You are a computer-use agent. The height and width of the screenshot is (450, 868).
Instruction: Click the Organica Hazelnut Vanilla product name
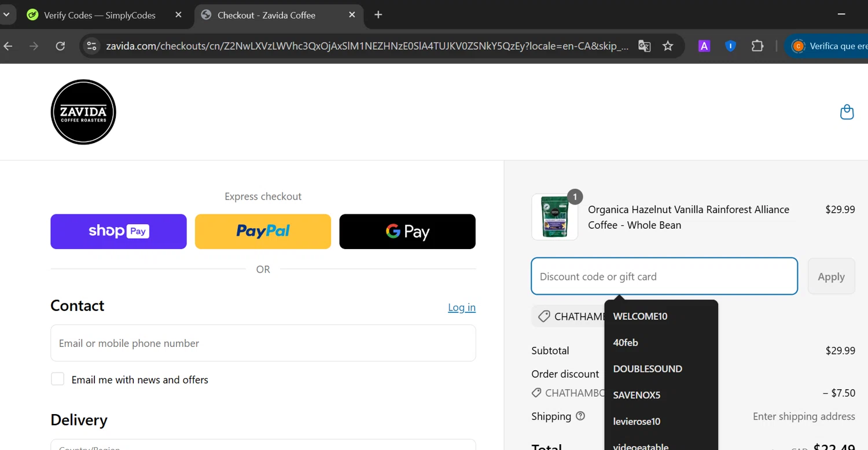[x=689, y=217]
